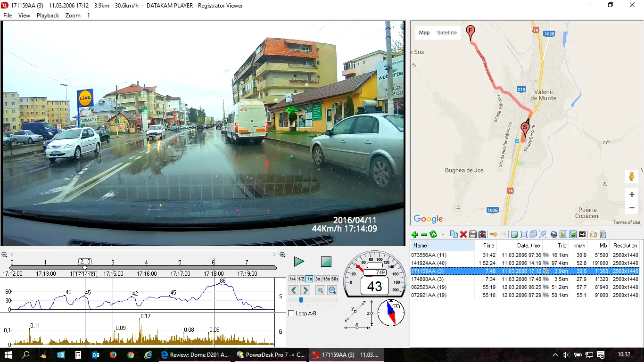This screenshot has height=362, width=644.
Task: Click the map download green arrow icon
Action: click(x=573, y=234)
